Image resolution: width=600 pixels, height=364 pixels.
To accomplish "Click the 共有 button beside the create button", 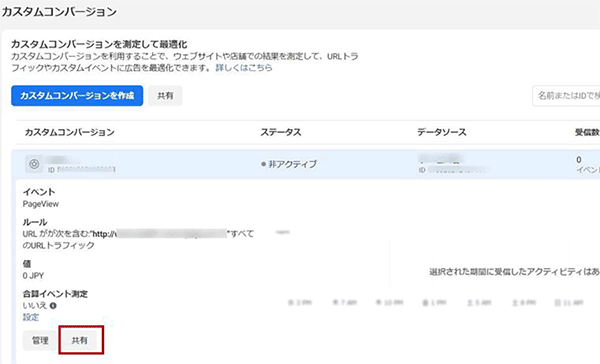I will [x=165, y=96].
